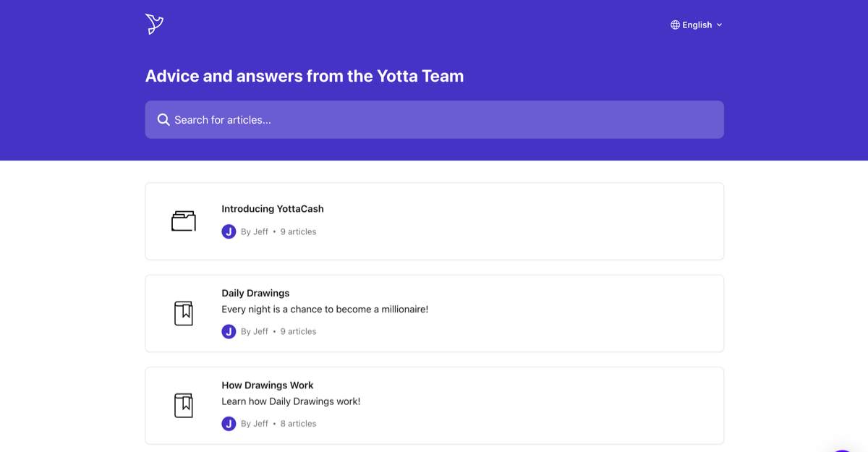Viewport: 868px width, 452px height.
Task: Open the chat widget at bottom right
Action: coord(843,448)
